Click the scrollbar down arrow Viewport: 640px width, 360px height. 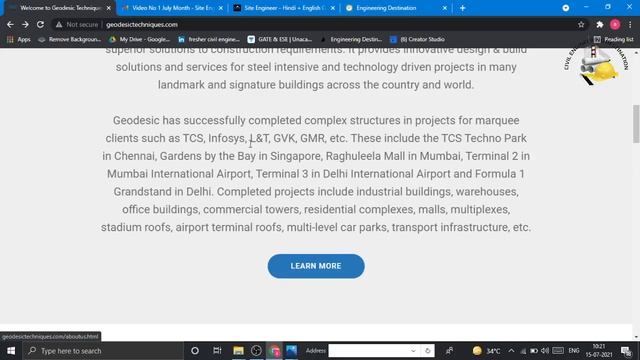636,337
